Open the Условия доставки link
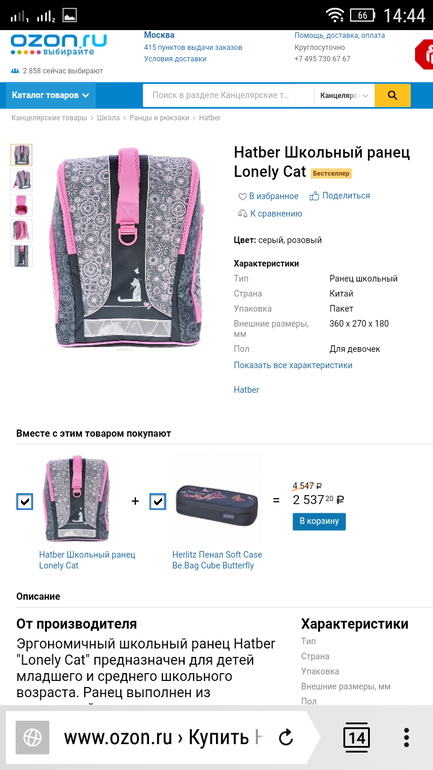Viewport: 433px width, 770px height. tap(175, 59)
